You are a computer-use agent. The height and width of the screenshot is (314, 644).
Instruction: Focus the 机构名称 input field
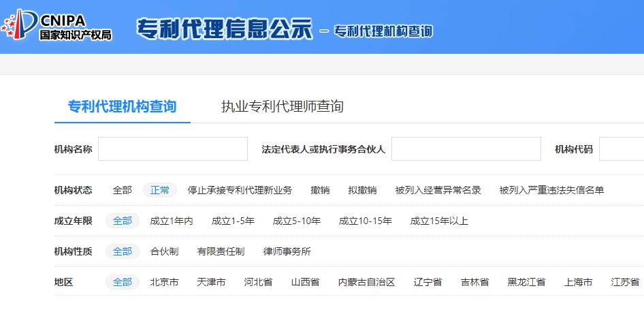173,148
